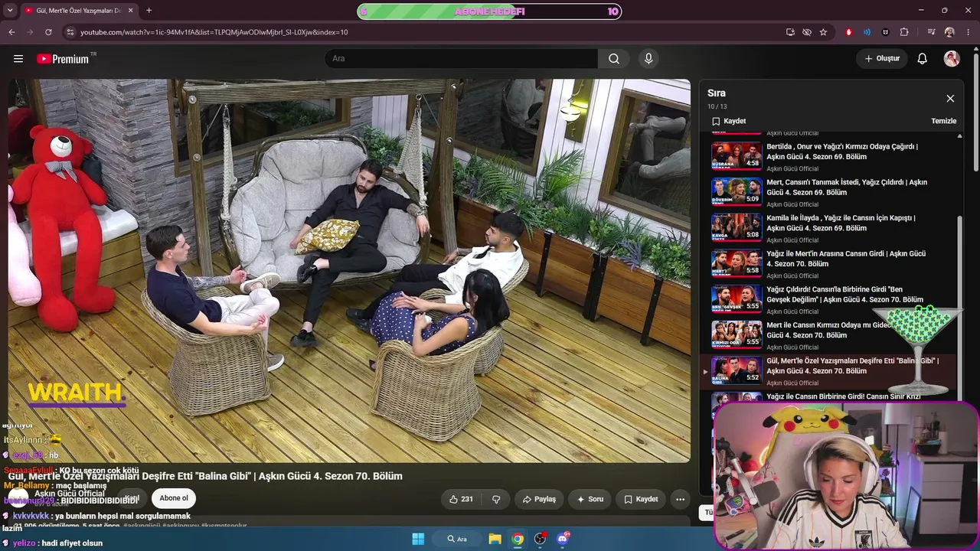The width and height of the screenshot is (980, 551).
Task: Click the Windows taskbar Ara search
Action: click(457, 539)
